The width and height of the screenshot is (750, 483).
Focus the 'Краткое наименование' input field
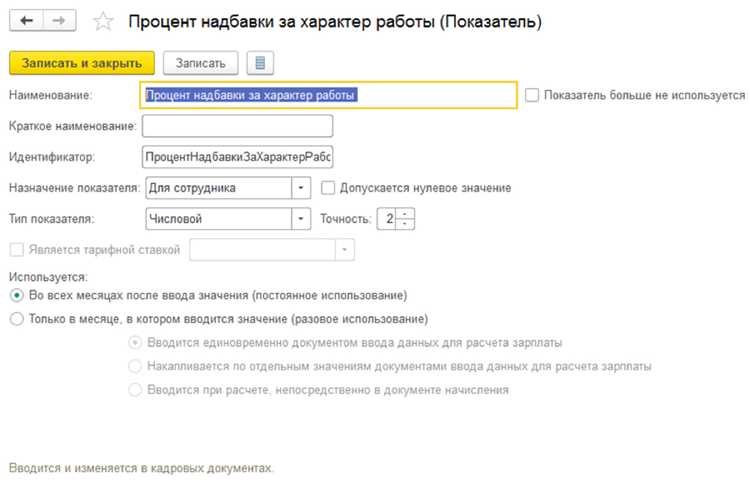click(237, 126)
